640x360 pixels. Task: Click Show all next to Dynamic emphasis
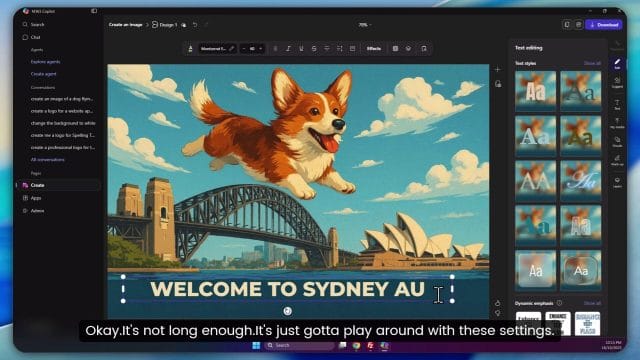tap(592, 303)
